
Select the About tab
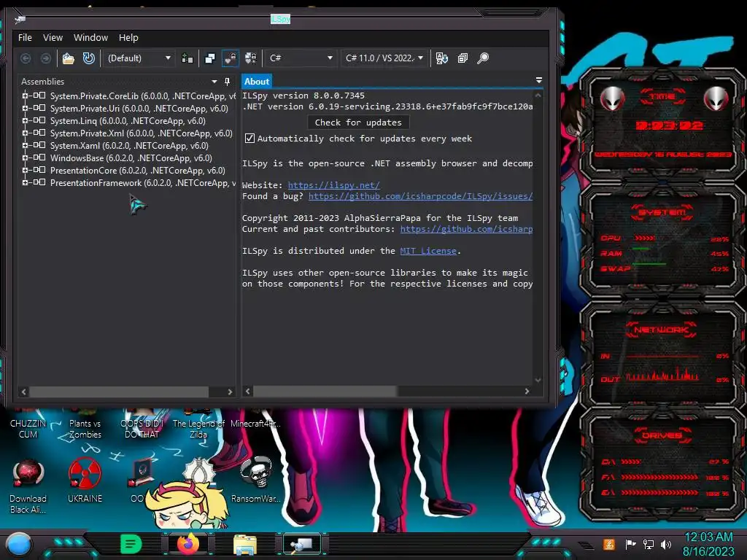click(257, 82)
